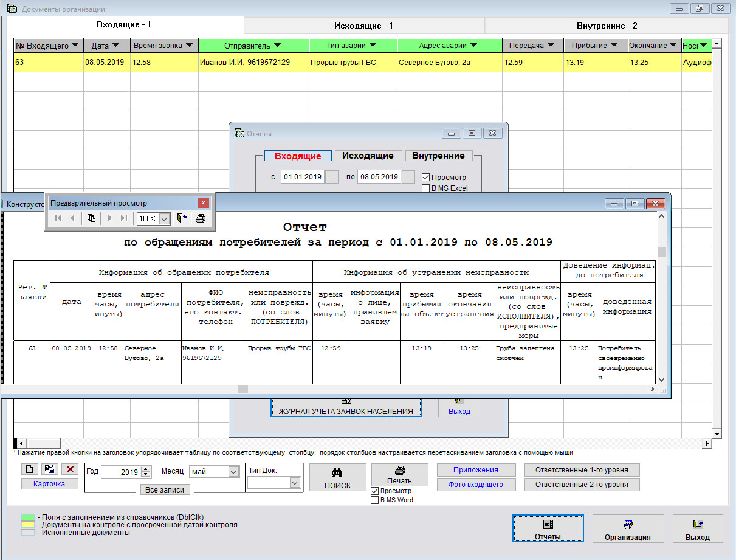Switch to Входящие - 1 tab
Image resolution: width=736 pixels, height=560 pixels.
coord(124,25)
